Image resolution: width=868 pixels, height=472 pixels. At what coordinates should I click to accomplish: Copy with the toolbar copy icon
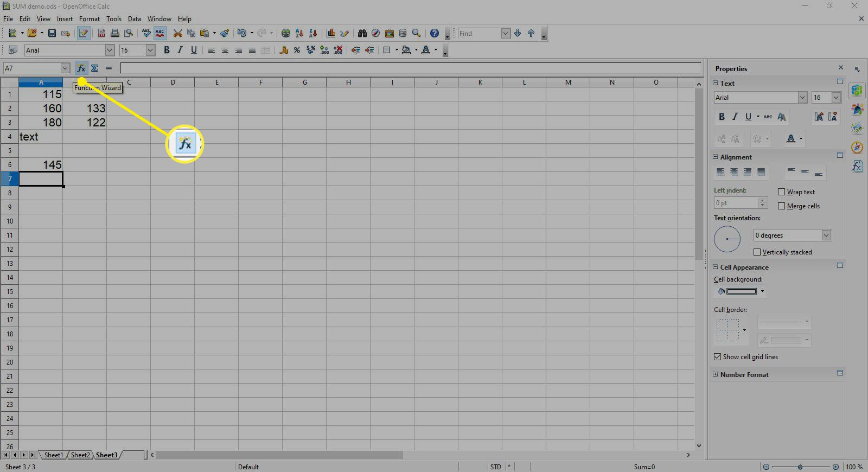191,33
